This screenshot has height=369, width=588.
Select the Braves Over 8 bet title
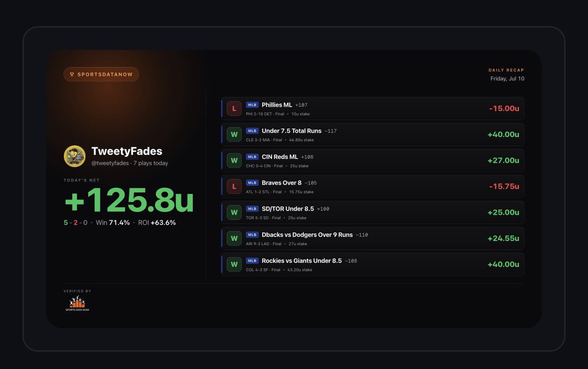[282, 183]
